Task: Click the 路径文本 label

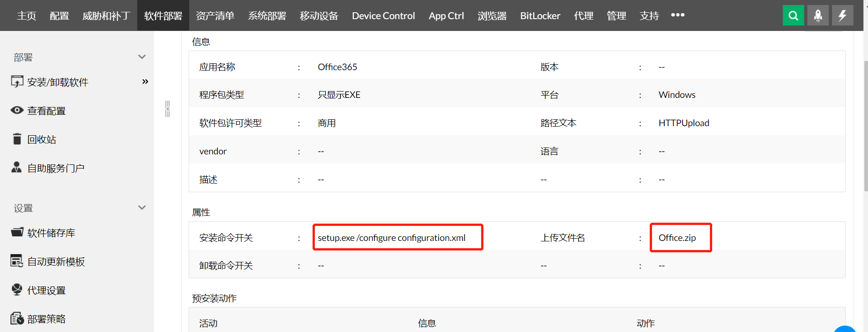Action: (559, 123)
